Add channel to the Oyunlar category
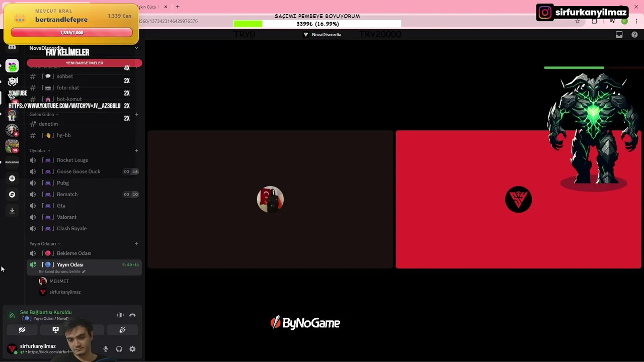 136,150
